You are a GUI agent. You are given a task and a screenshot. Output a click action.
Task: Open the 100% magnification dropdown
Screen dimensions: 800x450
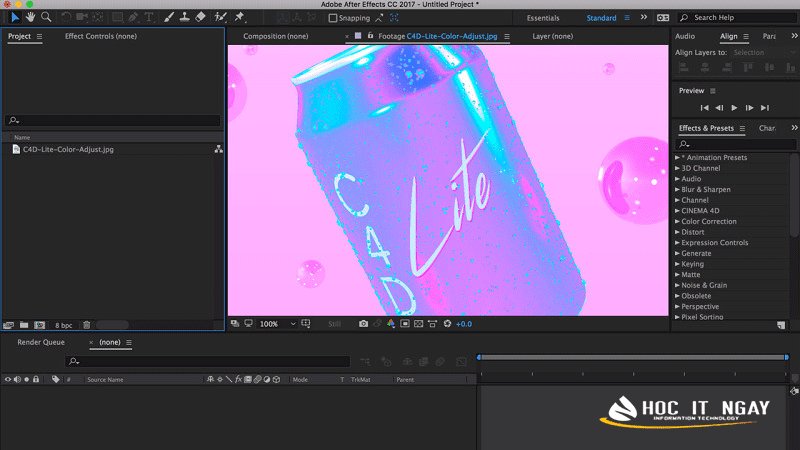pyautogui.click(x=277, y=324)
